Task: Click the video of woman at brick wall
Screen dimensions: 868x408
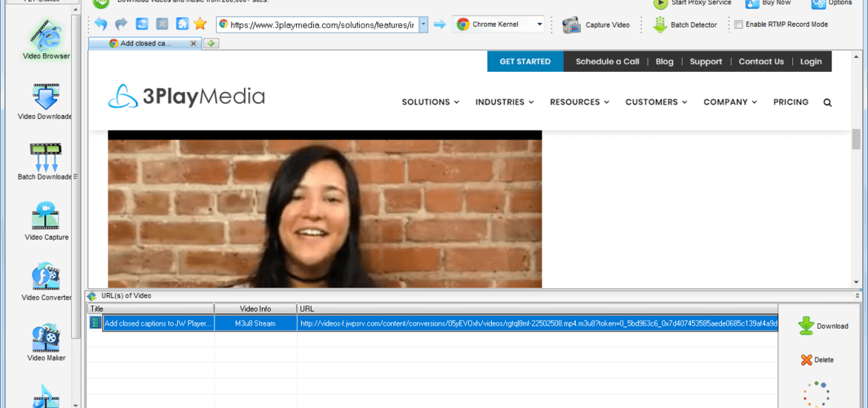Action: click(x=324, y=209)
